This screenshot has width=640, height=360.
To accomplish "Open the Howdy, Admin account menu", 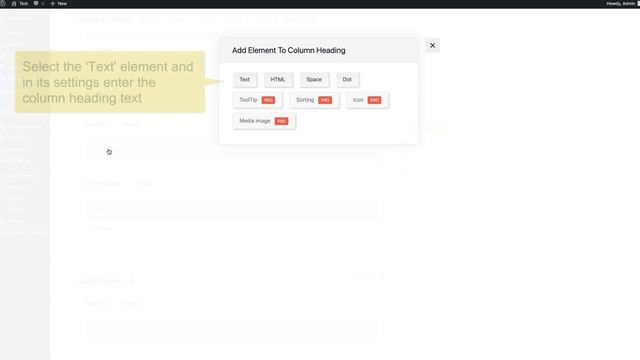I will (x=622, y=3).
